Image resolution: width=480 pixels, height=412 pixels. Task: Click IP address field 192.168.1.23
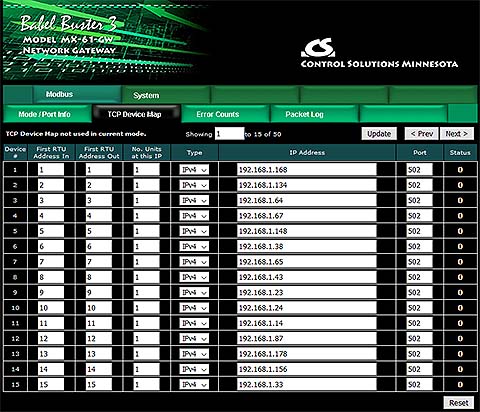(x=307, y=292)
